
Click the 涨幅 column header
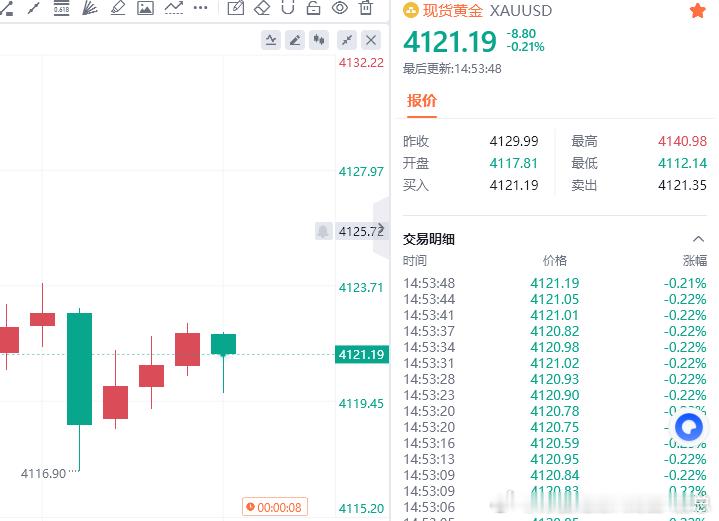(x=695, y=260)
